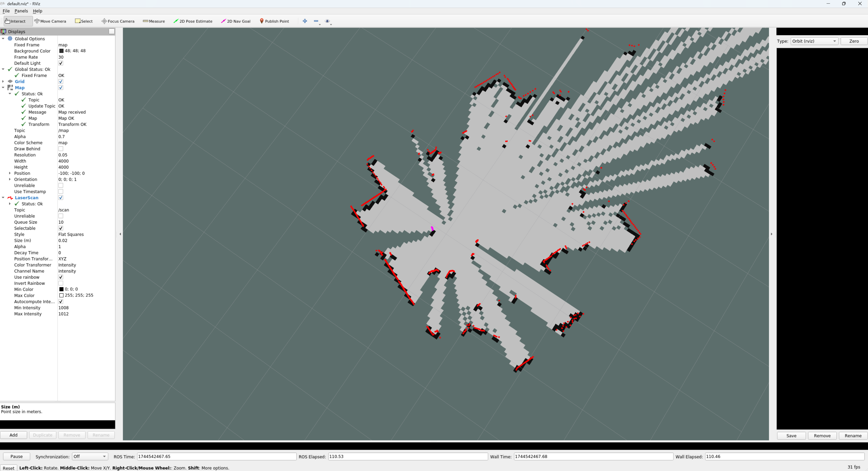Choose the Select tool
This screenshot has width=868, height=471.
(x=83, y=21)
